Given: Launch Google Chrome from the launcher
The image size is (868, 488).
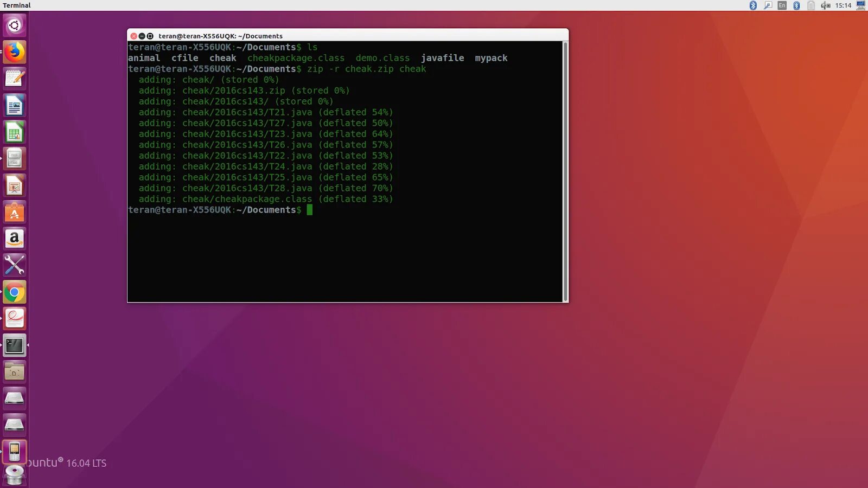Looking at the screenshot, I should [x=15, y=292].
